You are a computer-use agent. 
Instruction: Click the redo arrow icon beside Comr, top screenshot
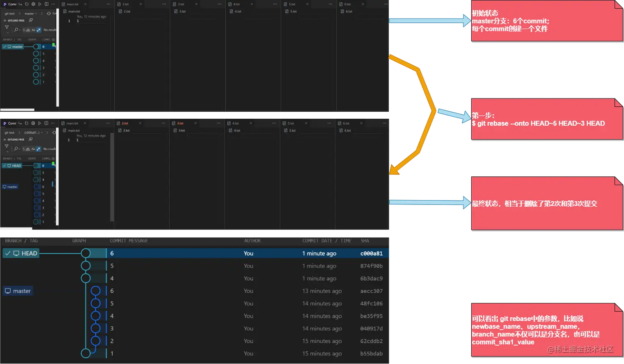click(x=20, y=4)
